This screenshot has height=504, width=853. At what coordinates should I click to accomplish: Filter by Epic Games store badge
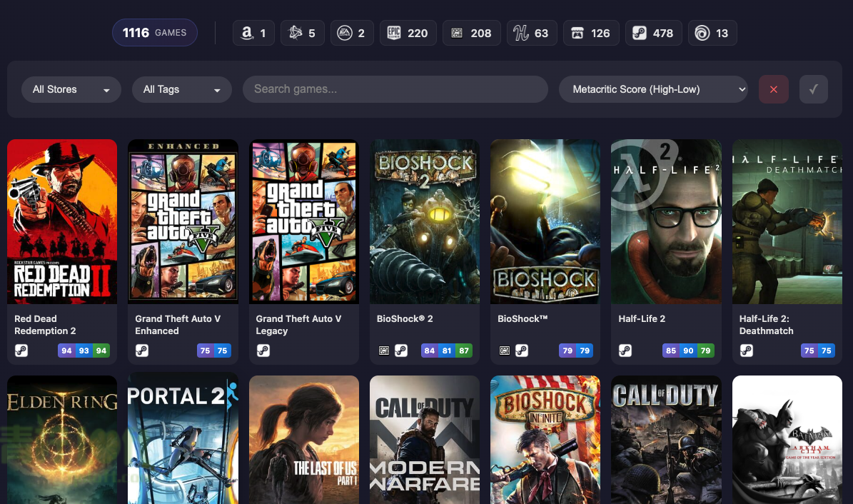408,33
